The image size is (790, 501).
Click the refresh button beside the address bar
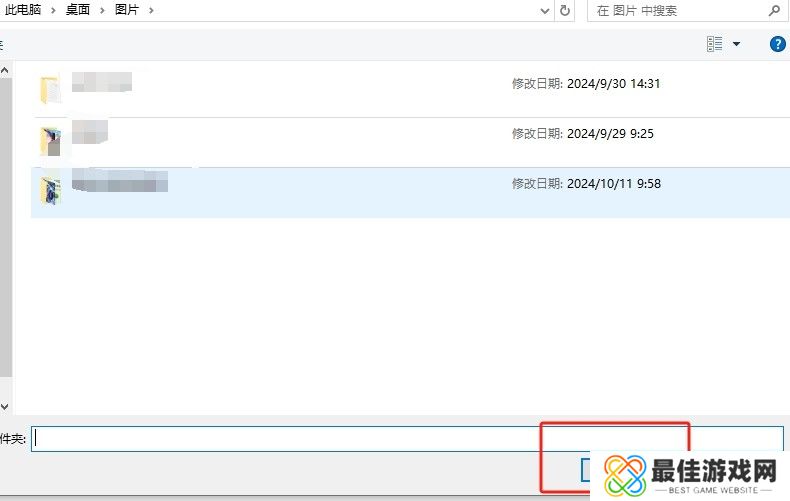[x=566, y=11]
